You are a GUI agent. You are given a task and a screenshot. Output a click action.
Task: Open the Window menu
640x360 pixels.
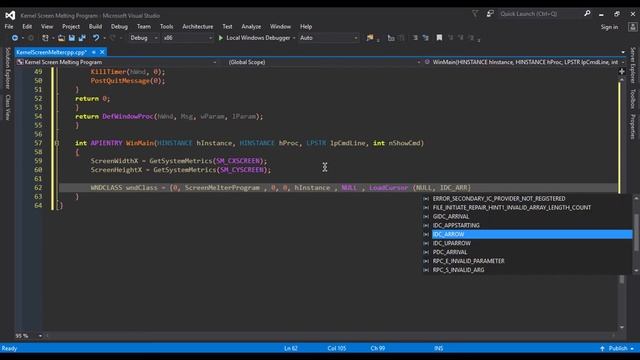(280, 27)
